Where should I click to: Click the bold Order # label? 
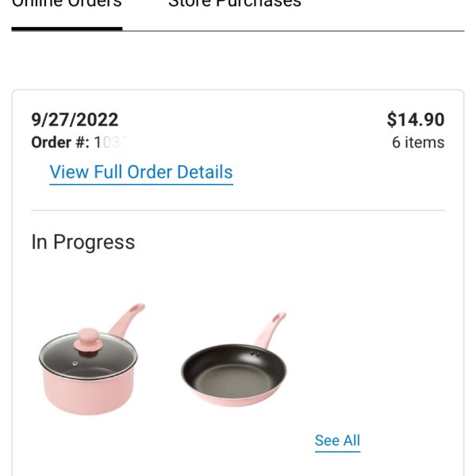coord(60,142)
